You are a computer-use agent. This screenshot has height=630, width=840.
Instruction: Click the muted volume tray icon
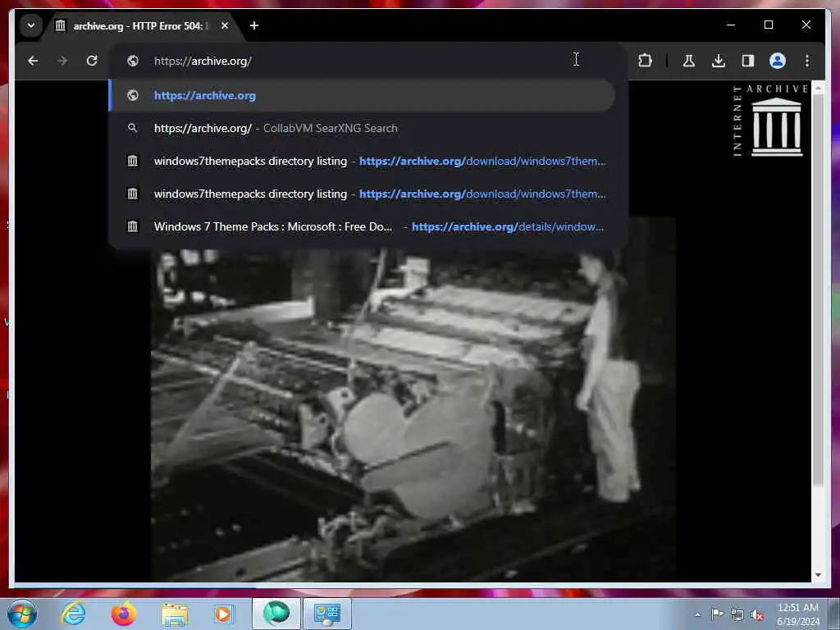pos(757,615)
